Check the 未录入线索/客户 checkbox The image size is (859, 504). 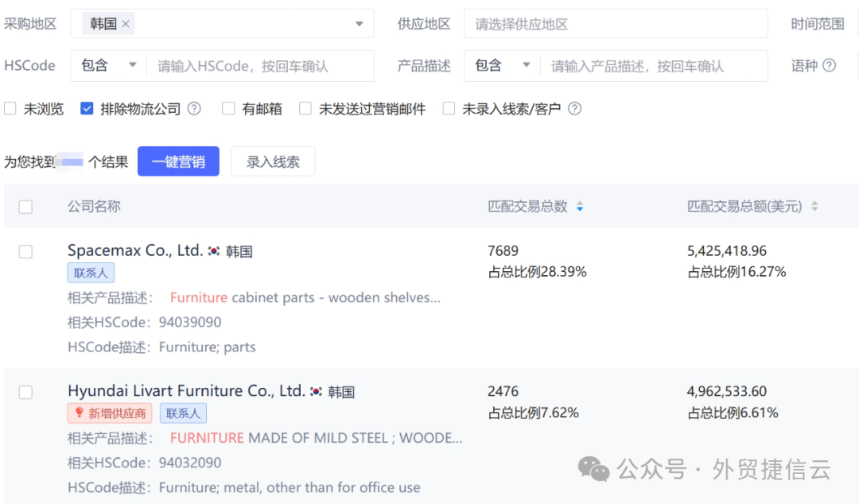449,108
